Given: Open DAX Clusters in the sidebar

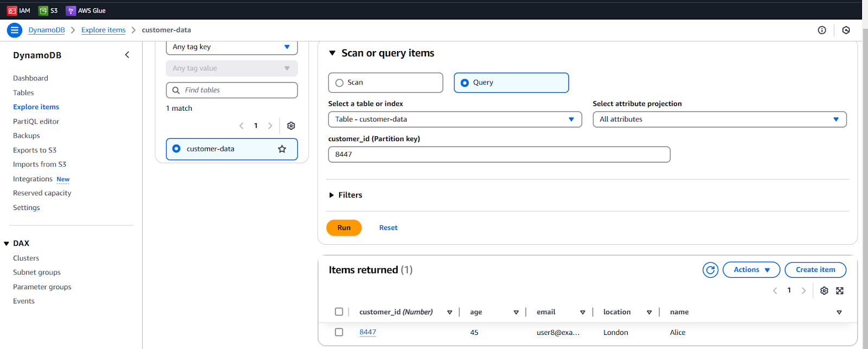Looking at the screenshot, I should tap(26, 258).
